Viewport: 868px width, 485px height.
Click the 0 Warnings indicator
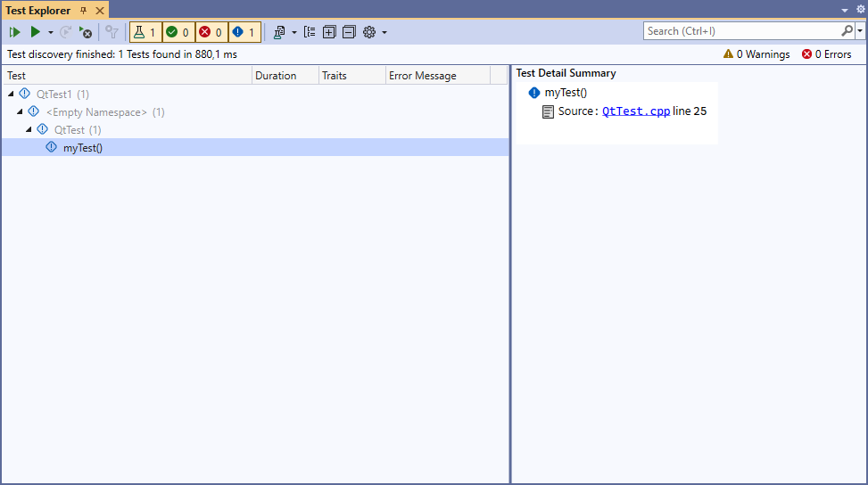(756, 54)
